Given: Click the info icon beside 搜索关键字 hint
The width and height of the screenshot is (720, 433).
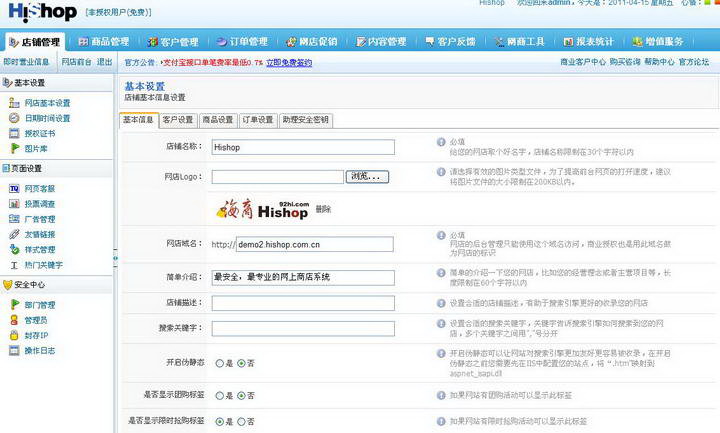Looking at the screenshot, I should pyautogui.click(x=441, y=324).
